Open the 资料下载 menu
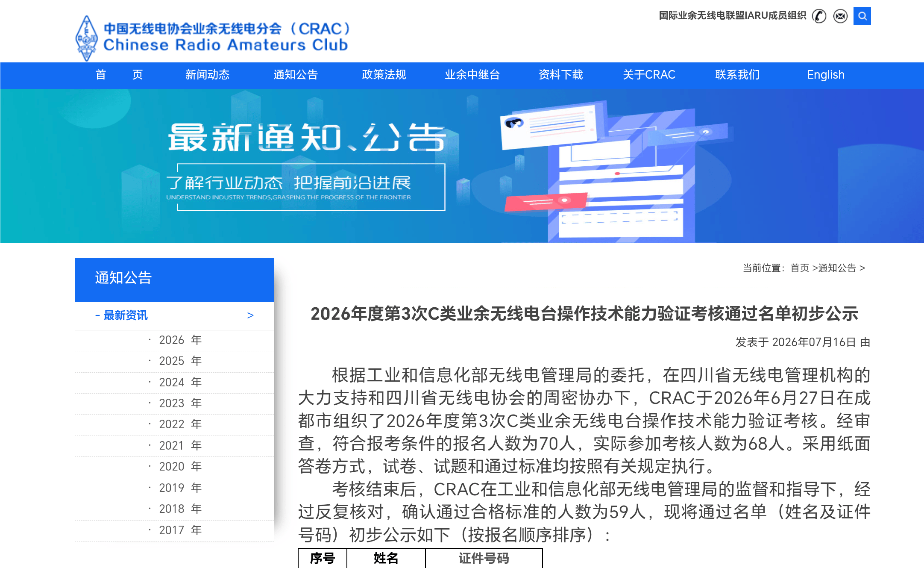The width and height of the screenshot is (924, 568). (561, 75)
